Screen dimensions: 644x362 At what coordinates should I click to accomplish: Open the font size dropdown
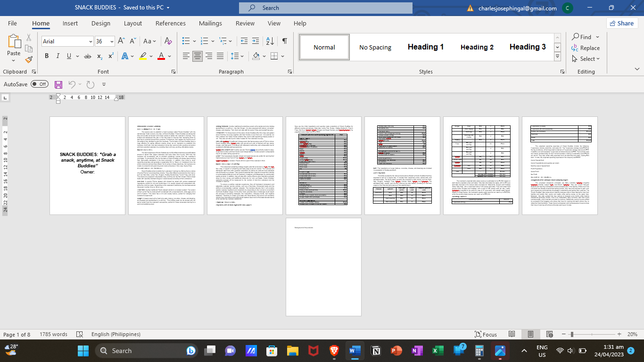pos(112,41)
